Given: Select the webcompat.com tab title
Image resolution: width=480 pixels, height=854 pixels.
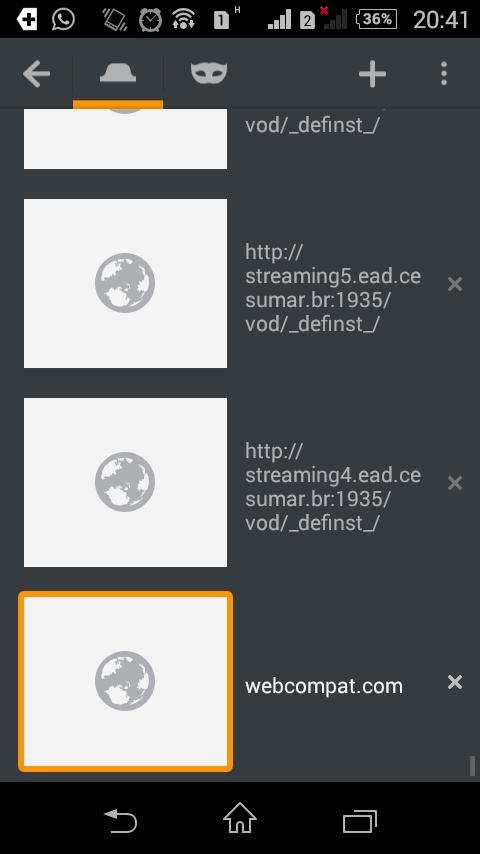Looking at the screenshot, I should 324,686.
